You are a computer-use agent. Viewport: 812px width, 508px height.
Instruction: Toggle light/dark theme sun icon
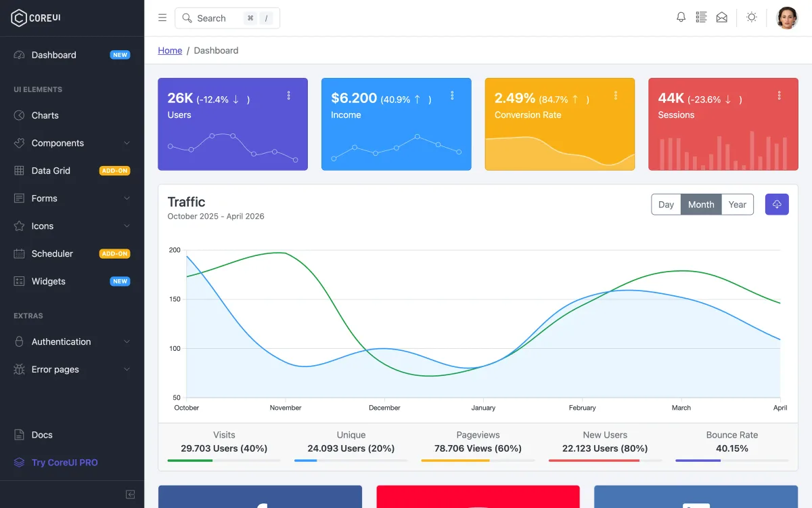pos(751,18)
